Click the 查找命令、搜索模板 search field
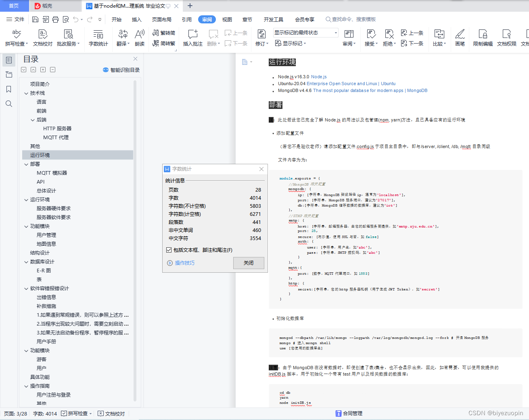Viewport: 529px width, 420px height. [351, 19]
